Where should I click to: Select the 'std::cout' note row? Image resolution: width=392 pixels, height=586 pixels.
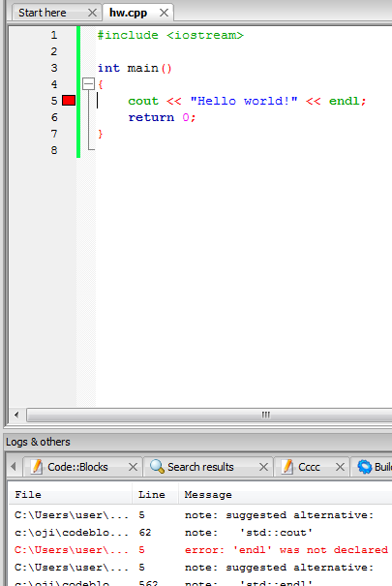click(200, 533)
